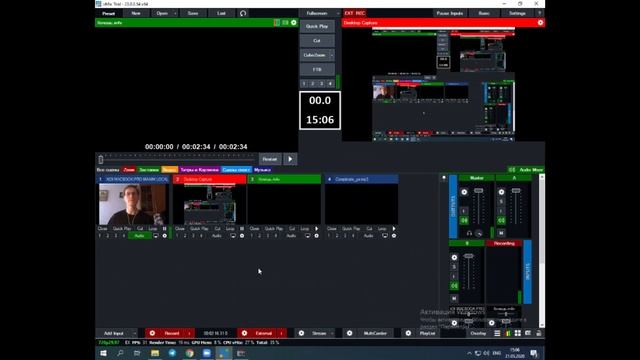The width and height of the screenshot is (640, 360).
Task: Open Windows Start menu
Action: 103,353
